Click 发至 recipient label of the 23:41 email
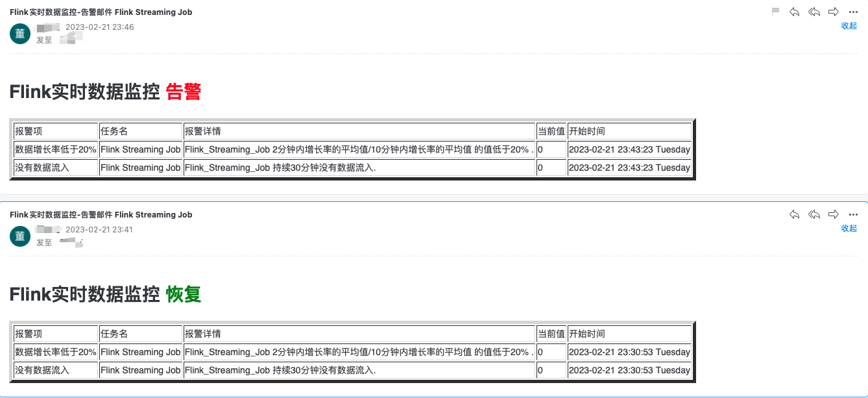868x398 pixels. (x=44, y=243)
